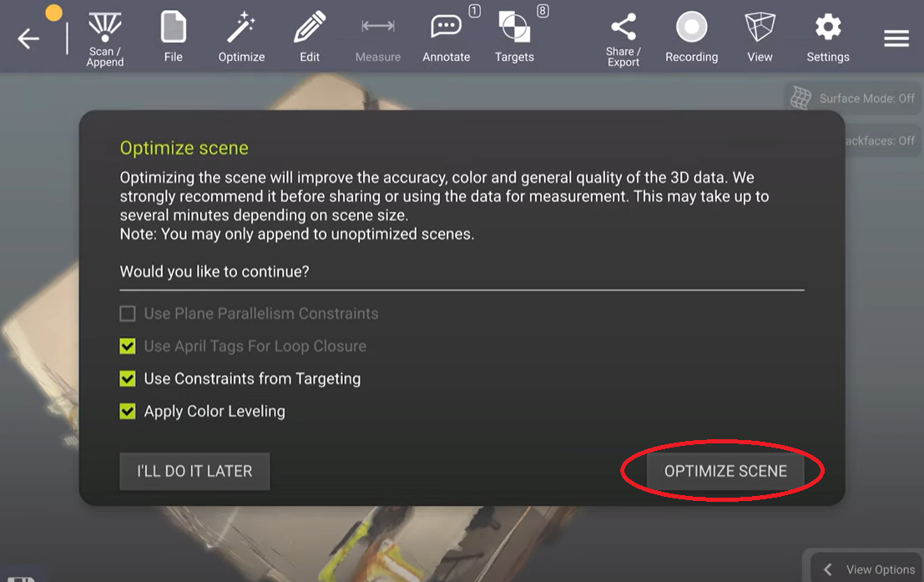Start Recording from the toolbar
The height and width of the screenshot is (582, 924).
[692, 37]
